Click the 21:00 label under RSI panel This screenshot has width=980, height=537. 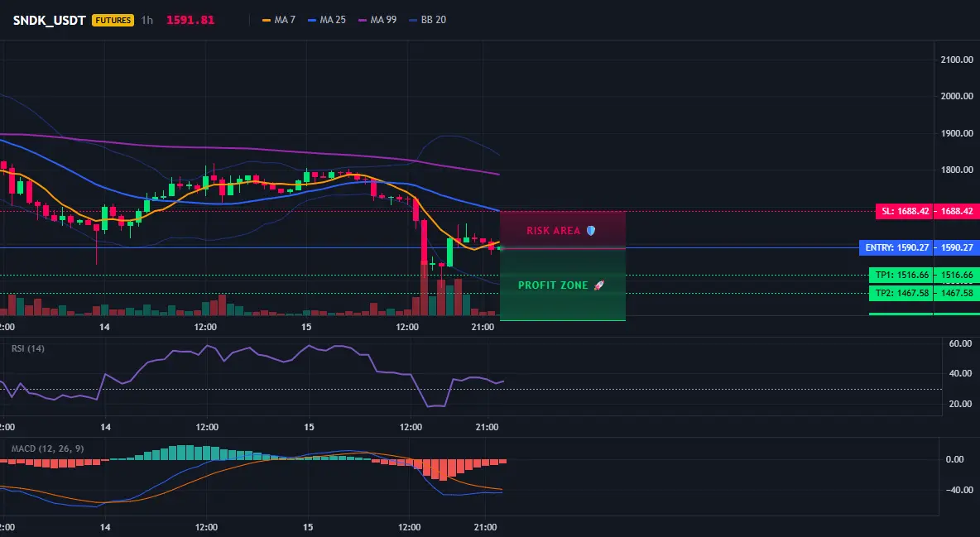(x=487, y=427)
